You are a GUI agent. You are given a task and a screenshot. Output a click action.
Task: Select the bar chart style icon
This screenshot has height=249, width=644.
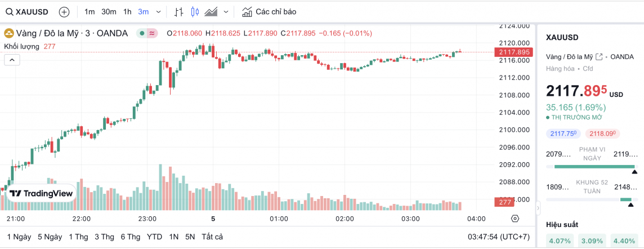(179, 12)
